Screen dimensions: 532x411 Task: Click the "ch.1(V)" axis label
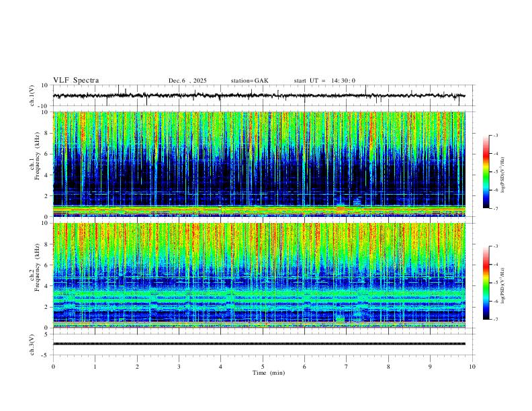click(x=32, y=95)
